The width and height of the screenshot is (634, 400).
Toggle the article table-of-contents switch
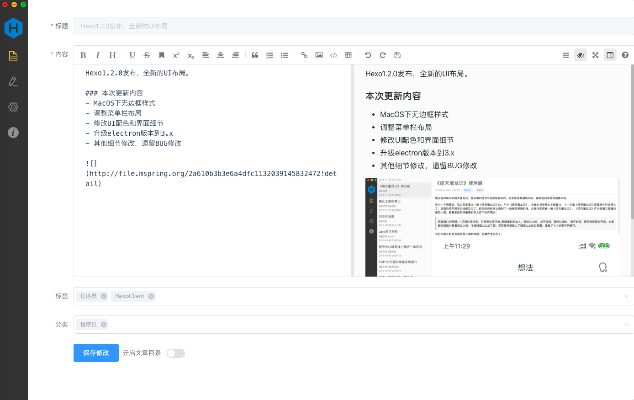[175, 353]
